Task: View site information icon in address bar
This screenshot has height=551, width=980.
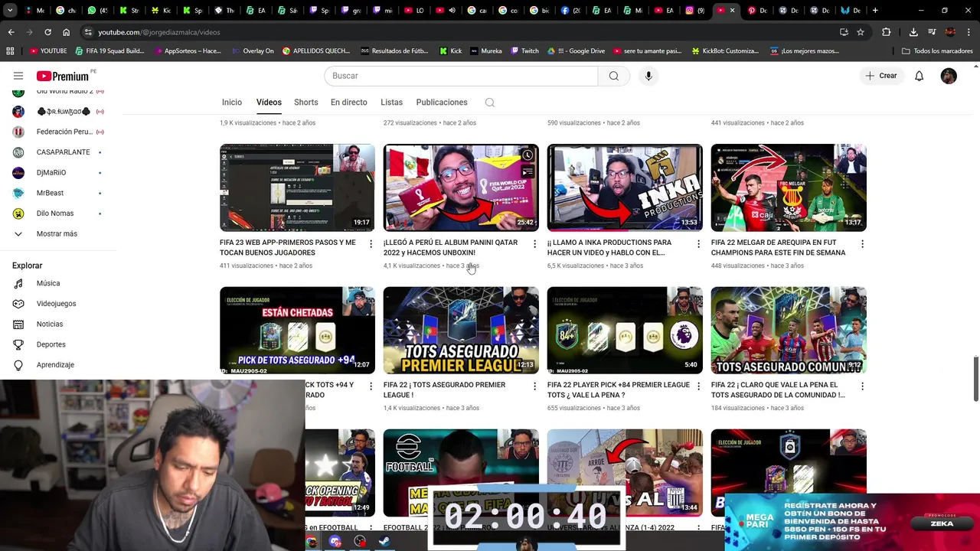Action: [88, 32]
